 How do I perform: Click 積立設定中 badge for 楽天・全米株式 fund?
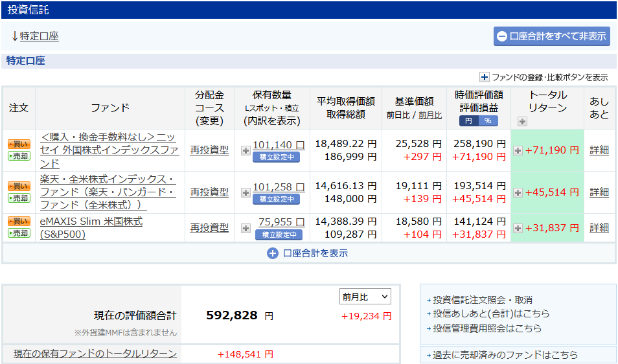click(x=277, y=199)
